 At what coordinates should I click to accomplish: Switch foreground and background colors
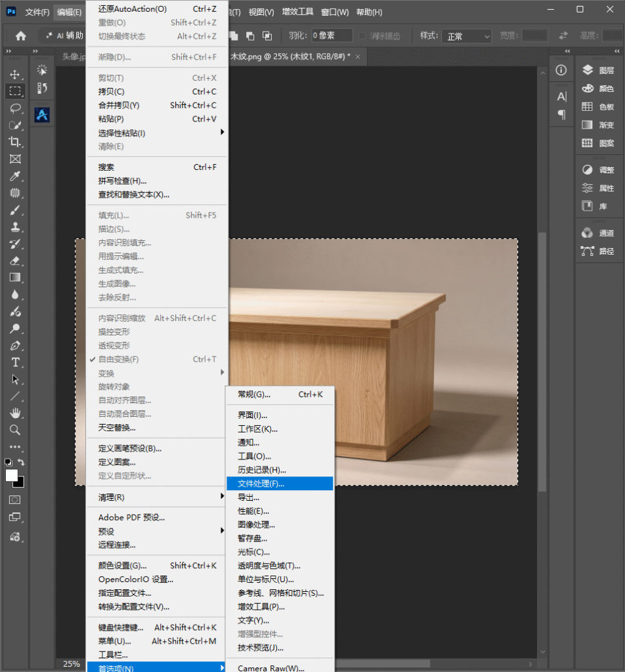(21, 462)
